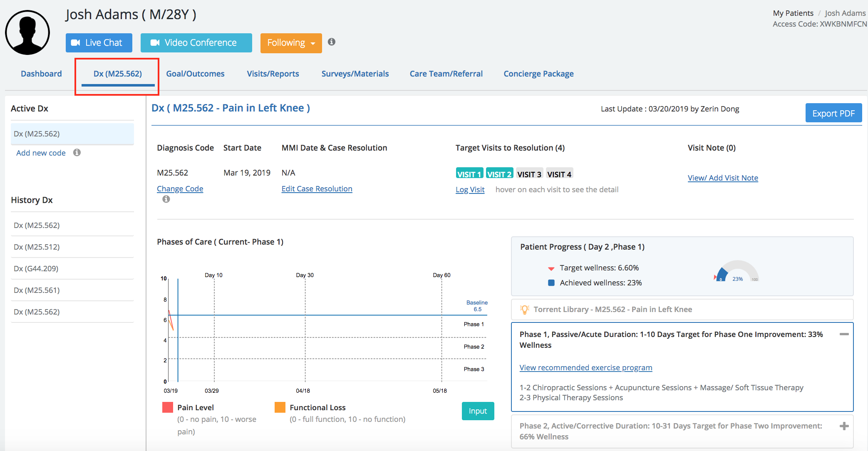Click the patient profile avatar icon
The height and width of the screenshot is (451, 868).
27,32
